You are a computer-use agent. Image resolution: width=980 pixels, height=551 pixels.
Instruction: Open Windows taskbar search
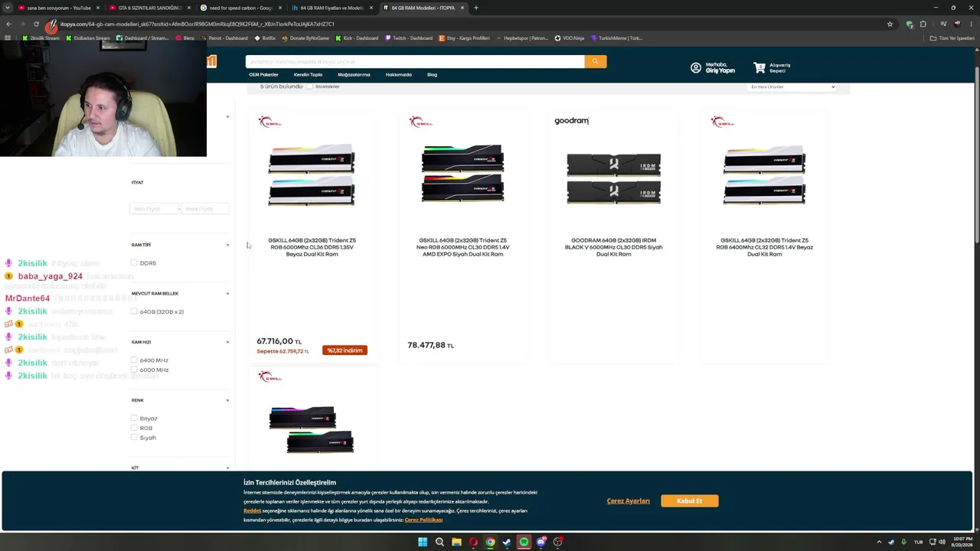[439, 542]
